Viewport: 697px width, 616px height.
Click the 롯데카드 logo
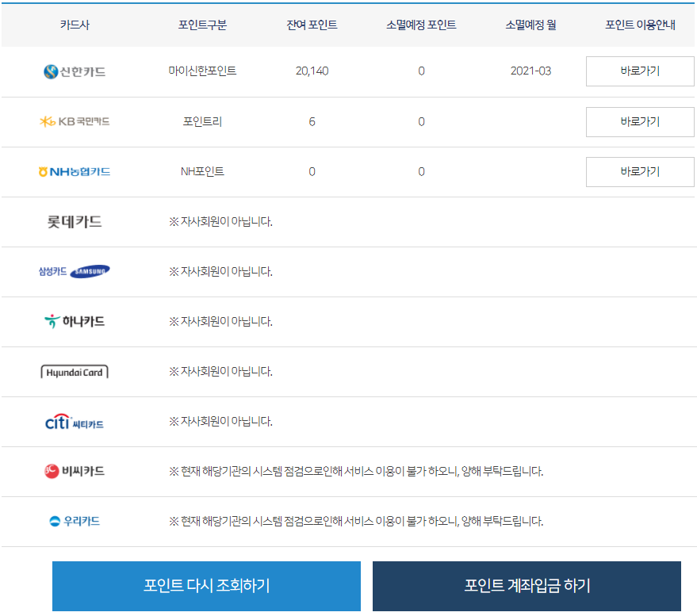(75, 221)
